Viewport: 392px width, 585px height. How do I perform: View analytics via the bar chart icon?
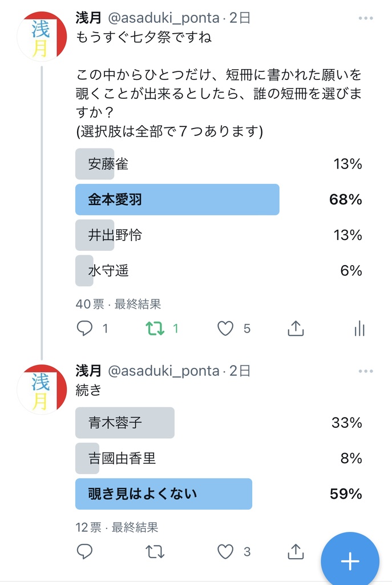(359, 328)
